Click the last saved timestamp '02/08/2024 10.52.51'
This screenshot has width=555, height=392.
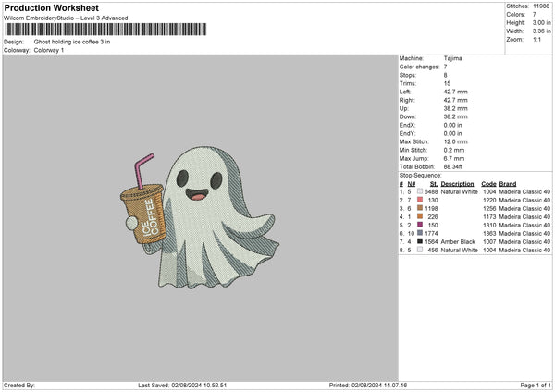199,386
